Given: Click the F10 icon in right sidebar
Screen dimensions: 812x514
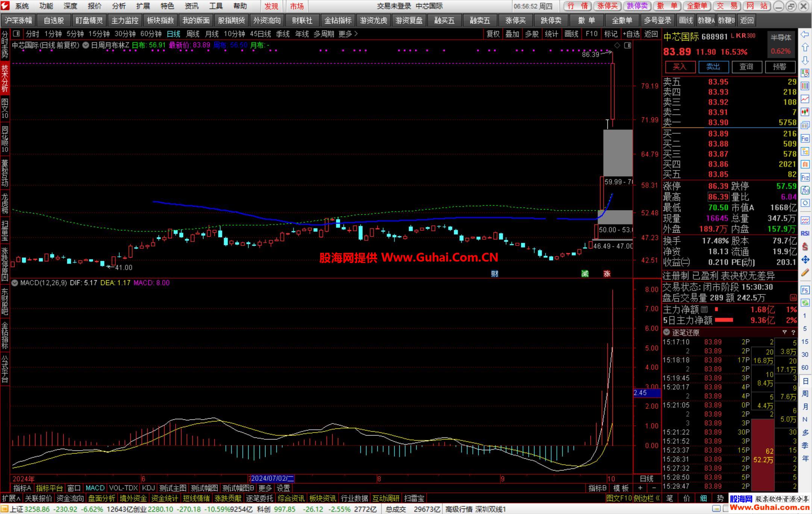Looking at the screenshot, I should click(805, 138).
